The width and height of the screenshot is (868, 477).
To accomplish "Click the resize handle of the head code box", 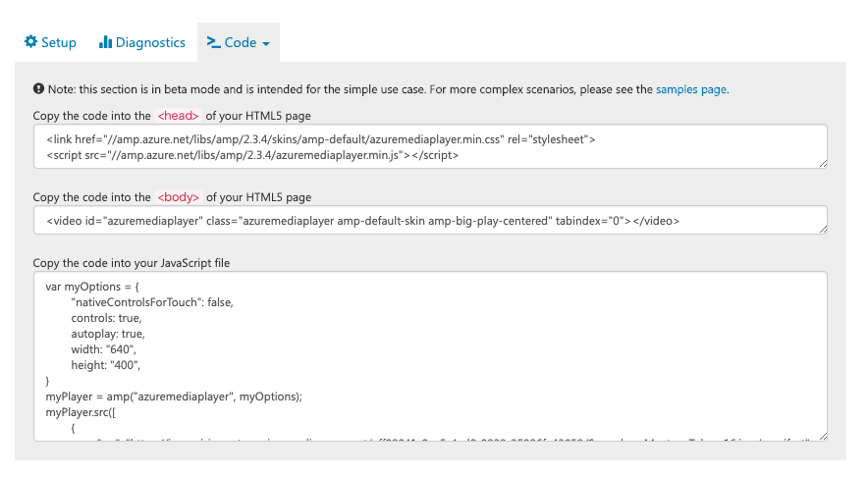I will pyautogui.click(x=821, y=162).
